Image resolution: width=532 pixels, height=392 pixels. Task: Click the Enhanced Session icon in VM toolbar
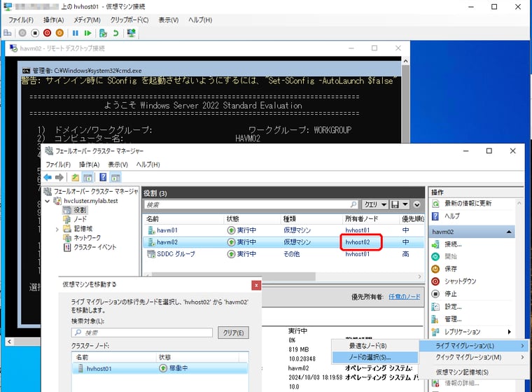(x=131, y=33)
